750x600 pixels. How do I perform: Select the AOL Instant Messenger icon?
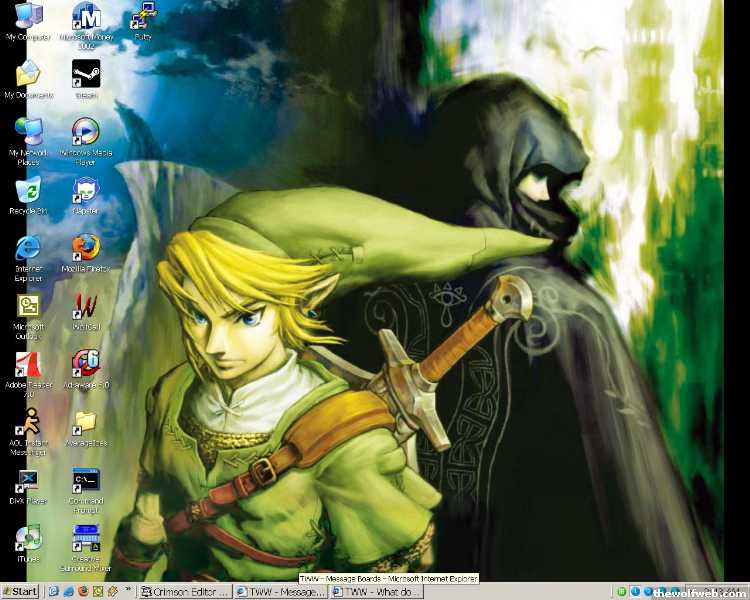[28, 421]
